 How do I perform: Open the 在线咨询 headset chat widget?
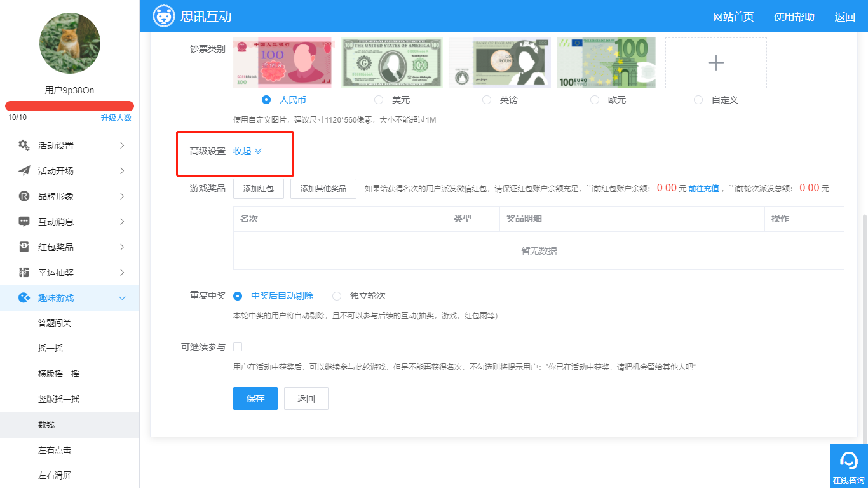pyautogui.click(x=849, y=466)
